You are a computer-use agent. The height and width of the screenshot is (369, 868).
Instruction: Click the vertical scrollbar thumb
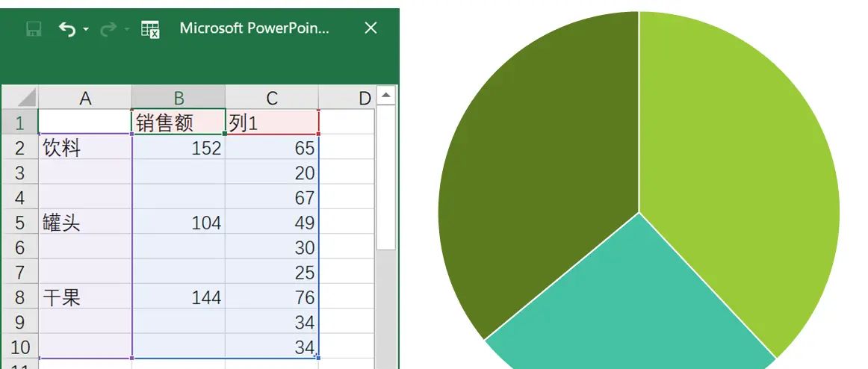coord(386,177)
